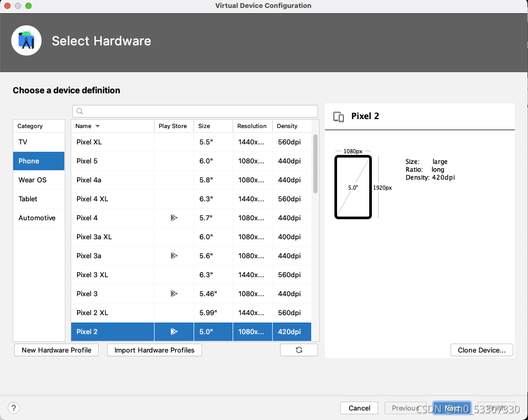
Task: Click the 560dpi density cell of Pixel XL
Action: pyautogui.click(x=292, y=142)
